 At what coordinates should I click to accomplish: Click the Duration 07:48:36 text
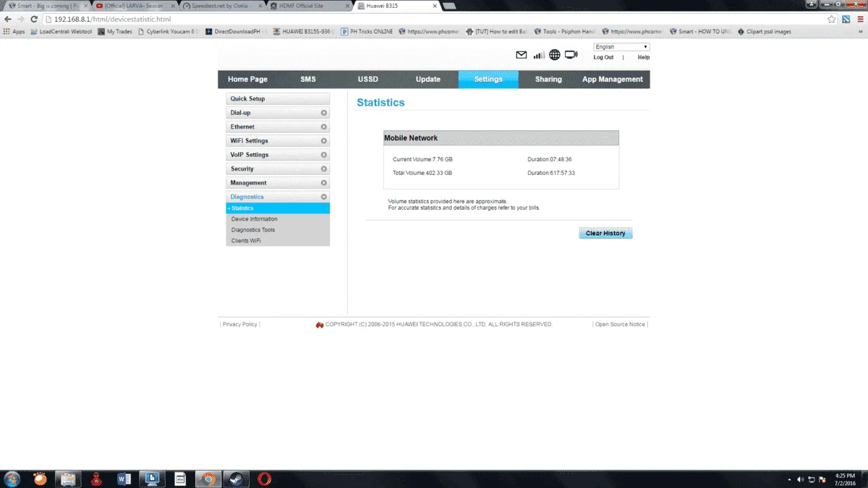pos(550,159)
